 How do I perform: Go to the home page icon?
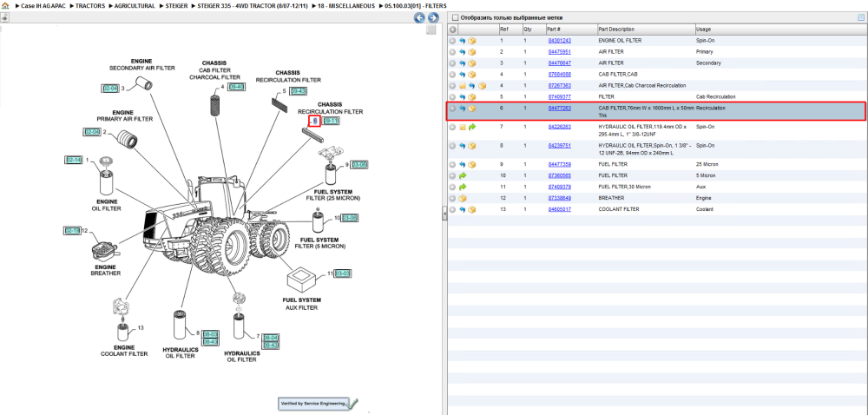point(5,5)
